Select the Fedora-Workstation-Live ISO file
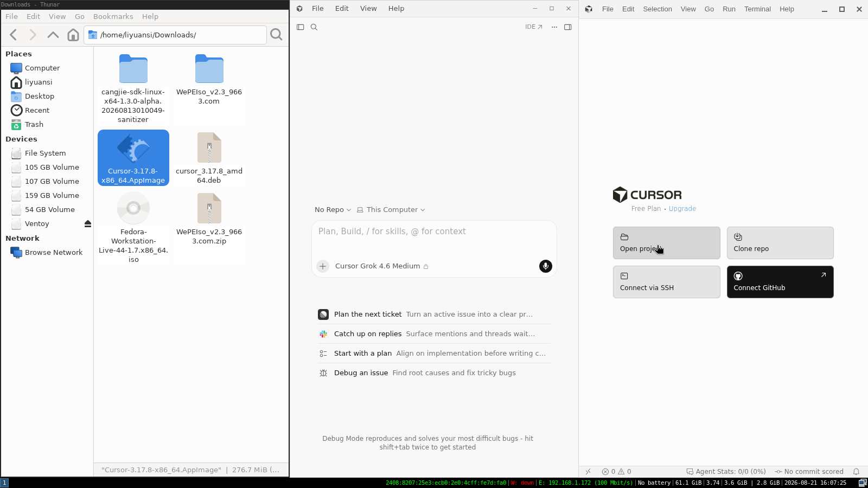Image resolution: width=868 pixels, height=488 pixels. pyautogui.click(x=133, y=228)
